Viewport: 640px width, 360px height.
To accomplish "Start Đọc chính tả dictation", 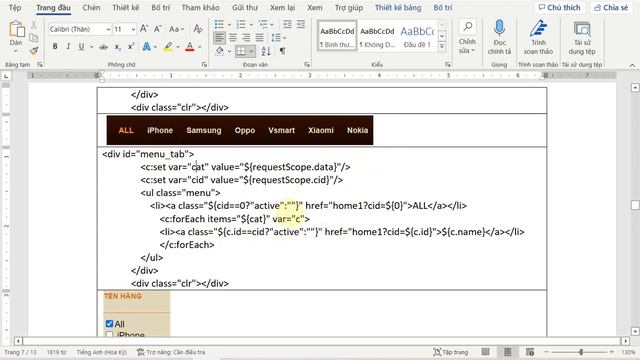I will click(499, 37).
